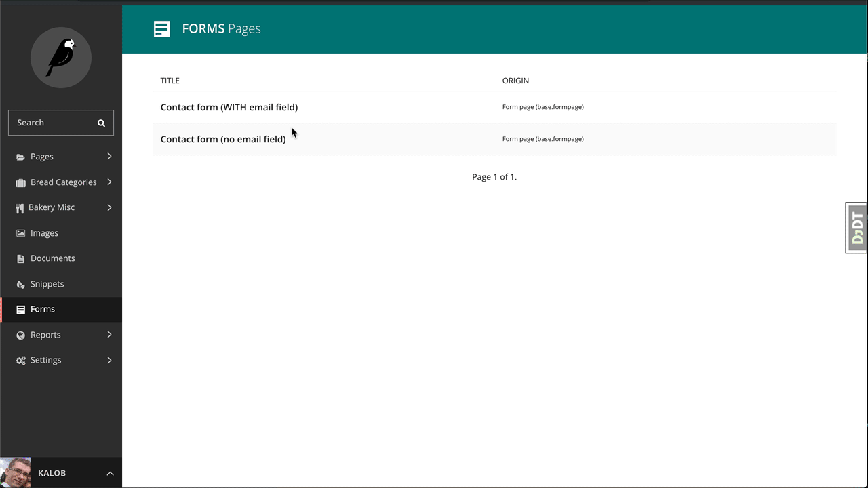
Task: Expand the Pages submenu chevron
Action: (109, 157)
